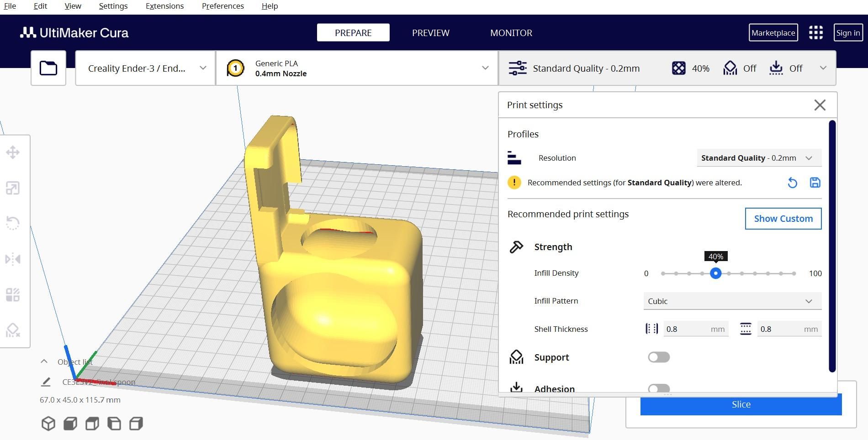The image size is (868, 440).
Task: Click the print settings panel scrollbar
Action: pyautogui.click(x=832, y=246)
